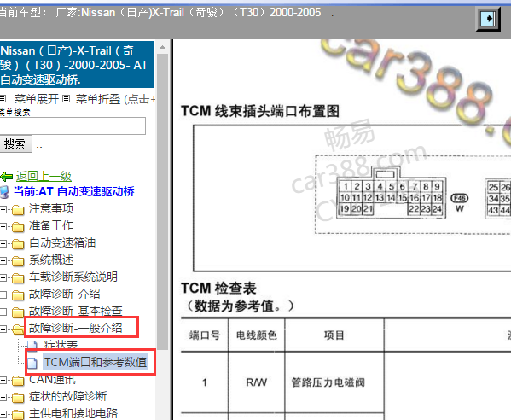Click the TCM 线束插头端口布置图 heading
The height and width of the screenshot is (420, 511).
coord(260,111)
